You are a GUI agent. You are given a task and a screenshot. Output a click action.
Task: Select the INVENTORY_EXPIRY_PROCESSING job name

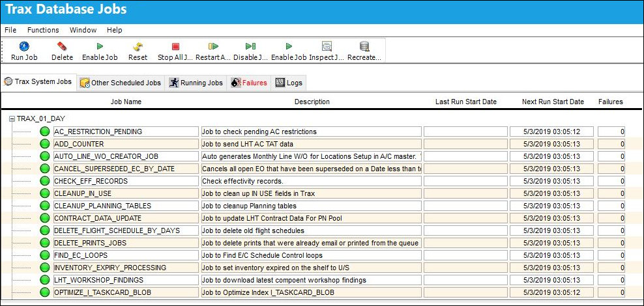click(x=126, y=268)
